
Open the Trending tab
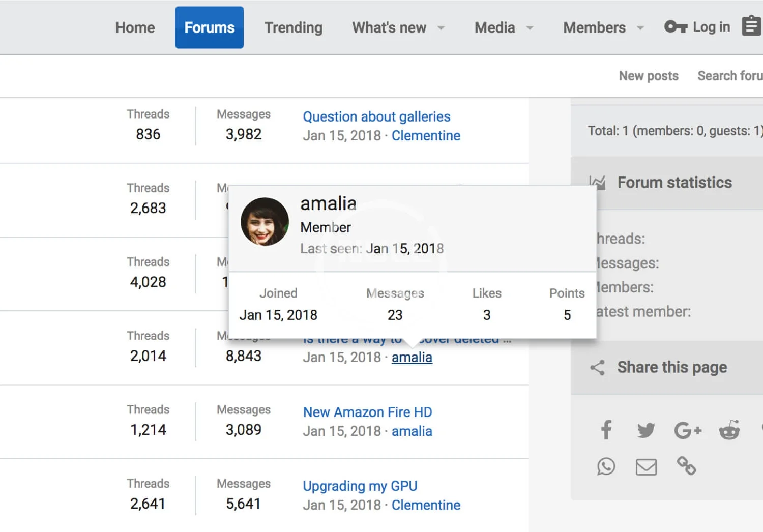pos(293,27)
